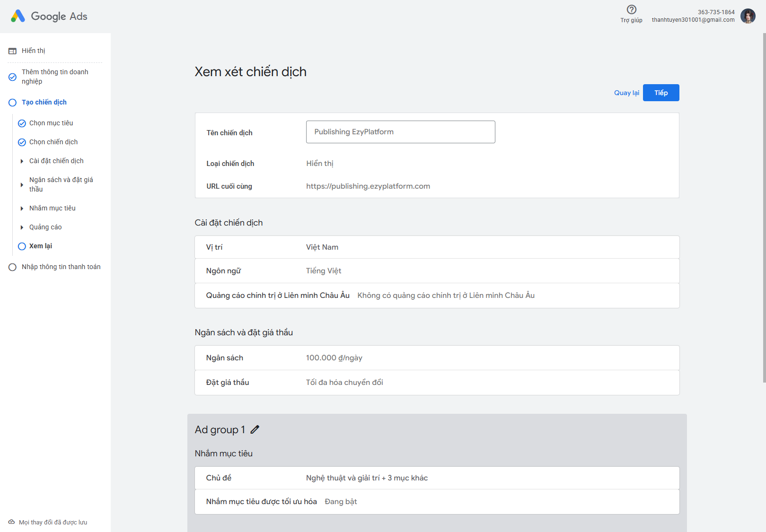Click the Ngân sách 100.000 ₫/ngày row

[437, 358]
